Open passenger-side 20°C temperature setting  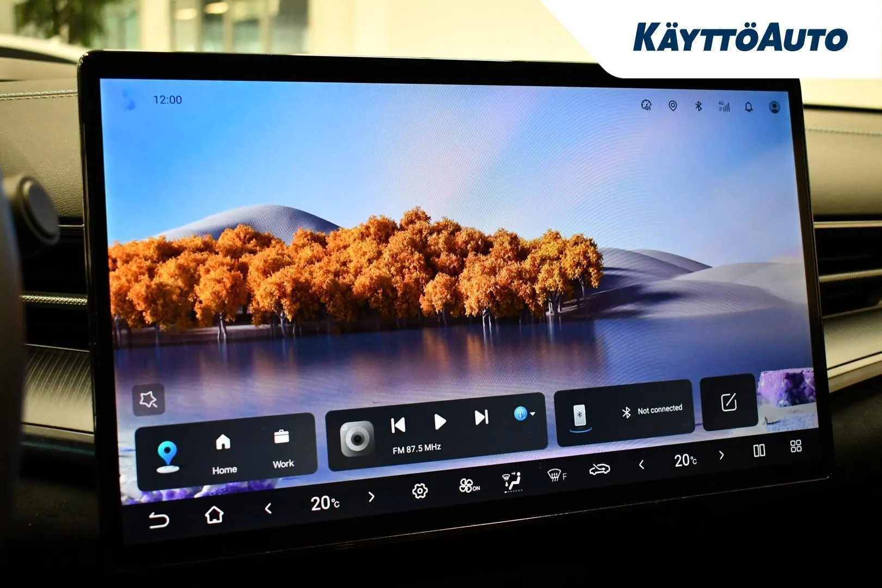pos(685,461)
